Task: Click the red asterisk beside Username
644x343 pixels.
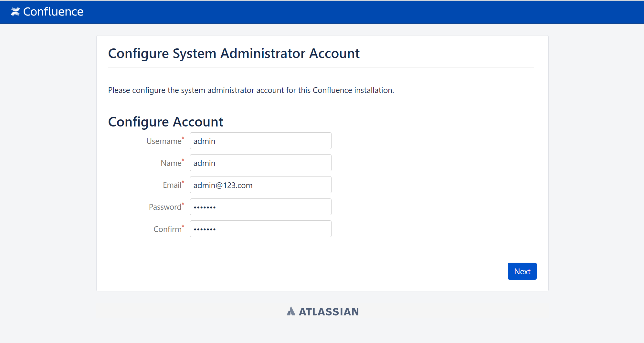Action: click(x=183, y=138)
